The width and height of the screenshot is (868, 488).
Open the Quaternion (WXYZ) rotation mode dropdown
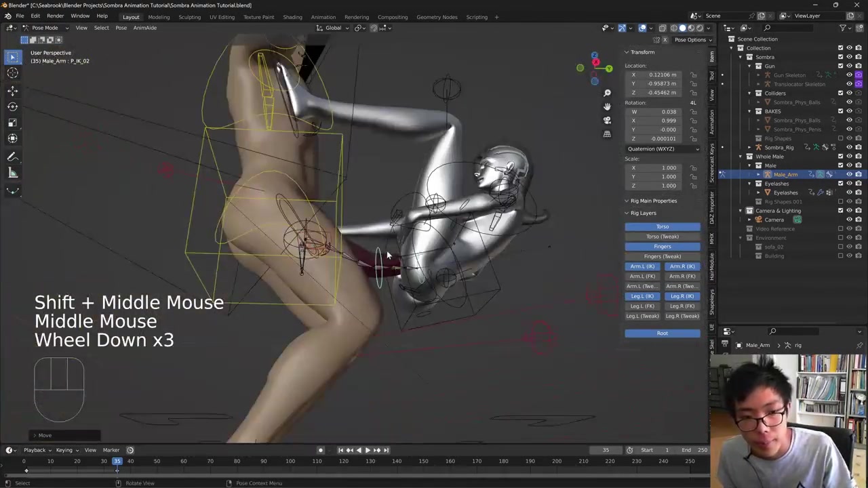coord(663,148)
